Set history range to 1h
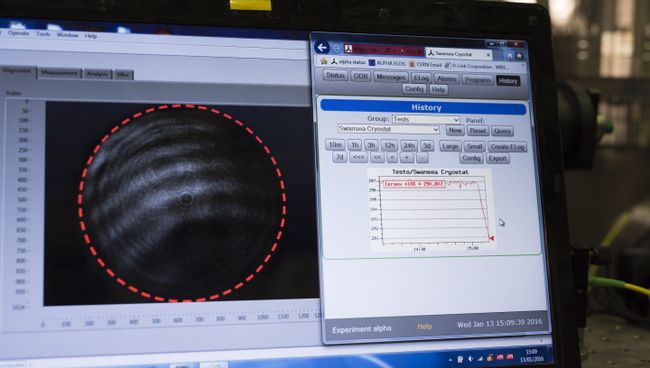This screenshot has height=368, width=650. pyautogui.click(x=354, y=145)
